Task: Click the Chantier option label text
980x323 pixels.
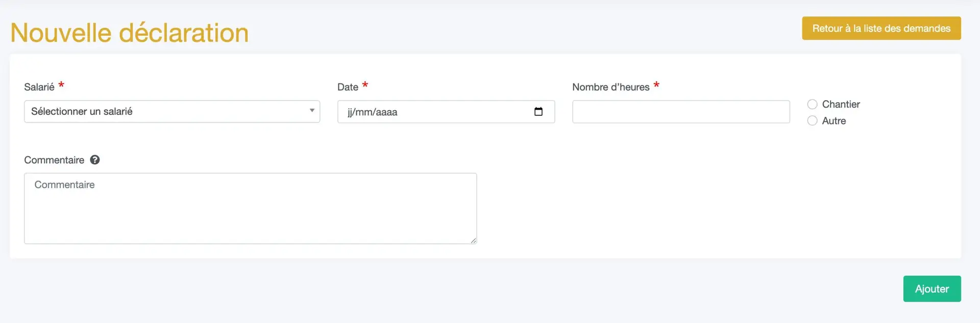Action: pos(841,104)
